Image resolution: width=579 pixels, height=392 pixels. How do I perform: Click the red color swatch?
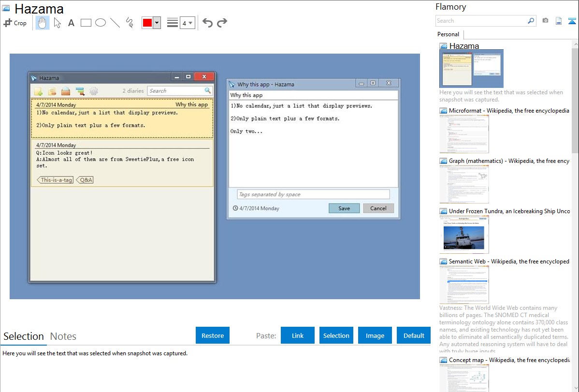coord(147,23)
